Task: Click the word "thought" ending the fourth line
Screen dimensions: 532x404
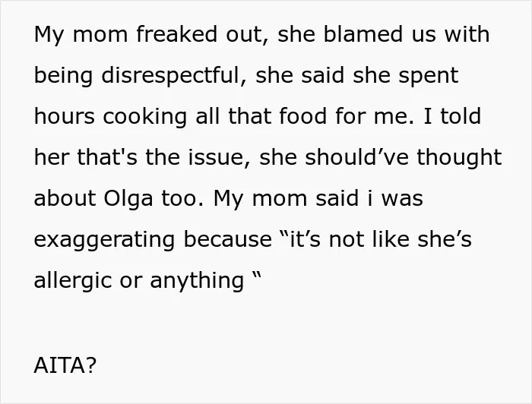Action: click(459, 158)
